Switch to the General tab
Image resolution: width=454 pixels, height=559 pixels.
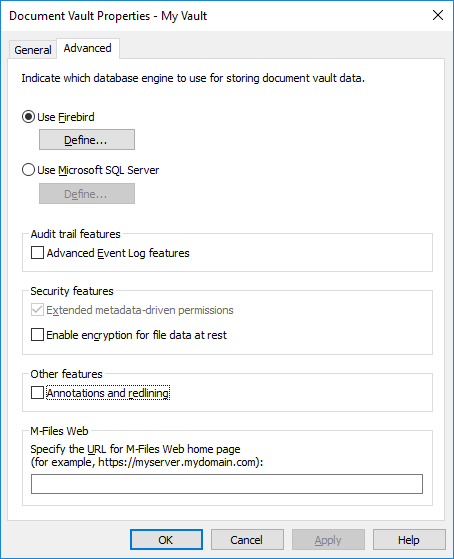click(33, 50)
